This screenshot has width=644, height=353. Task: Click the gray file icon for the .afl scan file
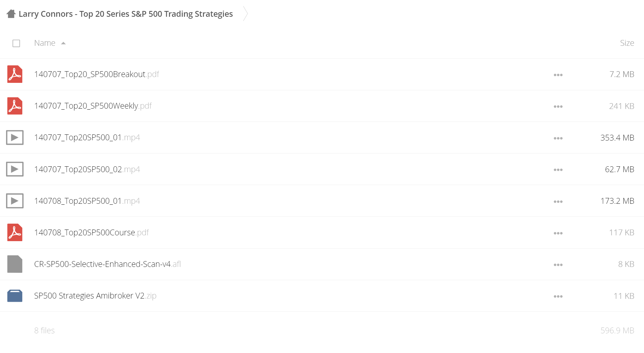(15, 264)
